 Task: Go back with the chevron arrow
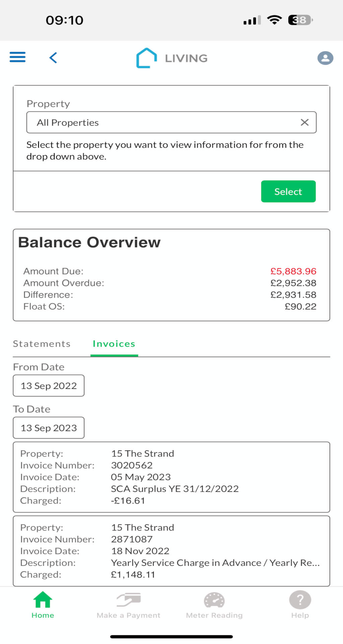tap(53, 58)
